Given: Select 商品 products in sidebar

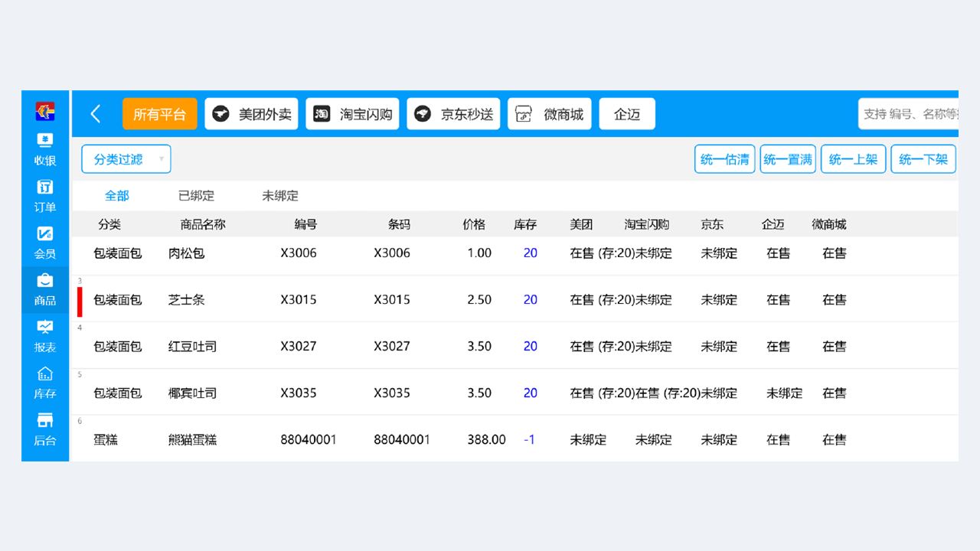Looking at the screenshot, I should click(45, 290).
